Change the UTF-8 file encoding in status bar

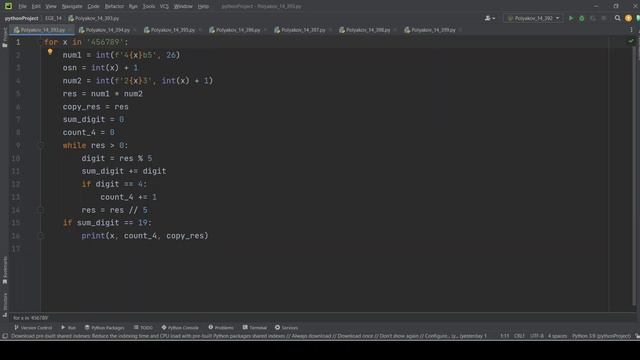(x=537, y=336)
